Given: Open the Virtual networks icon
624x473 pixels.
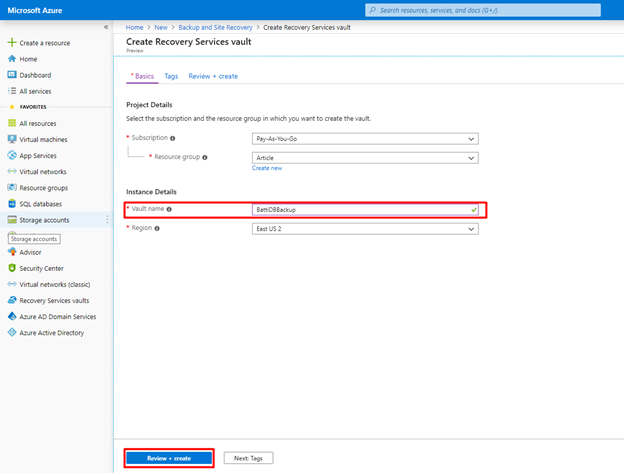Looking at the screenshot, I should coord(12,171).
